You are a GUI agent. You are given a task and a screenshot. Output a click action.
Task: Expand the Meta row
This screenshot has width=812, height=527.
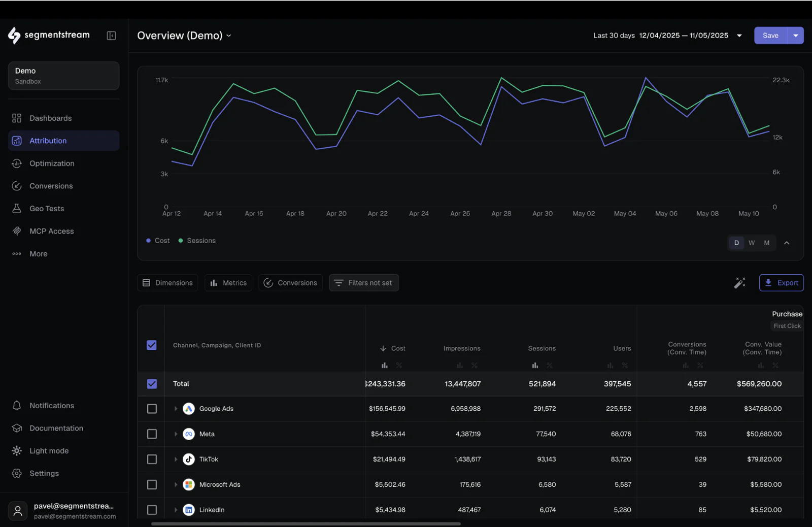click(176, 434)
